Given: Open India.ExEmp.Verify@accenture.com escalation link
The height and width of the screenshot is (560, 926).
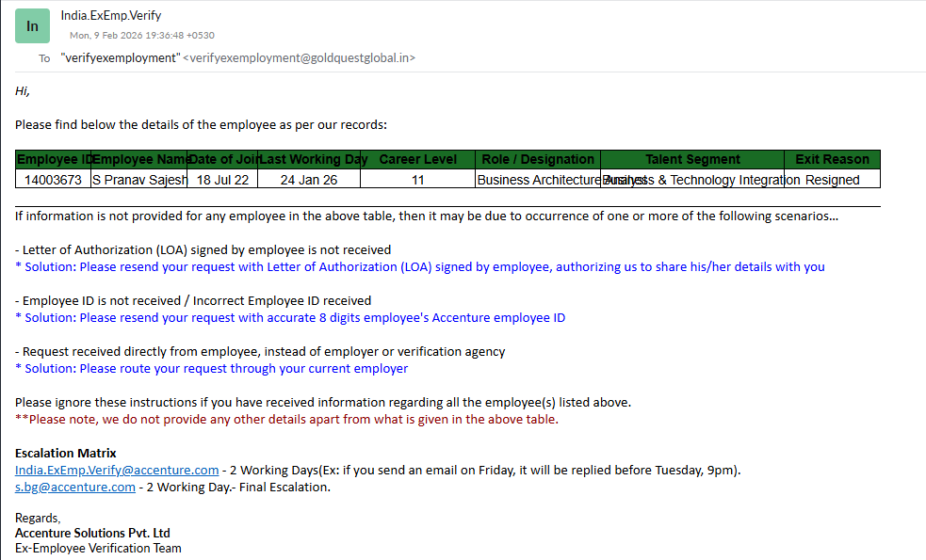Looking at the screenshot, I should click(x=117, y=471).
